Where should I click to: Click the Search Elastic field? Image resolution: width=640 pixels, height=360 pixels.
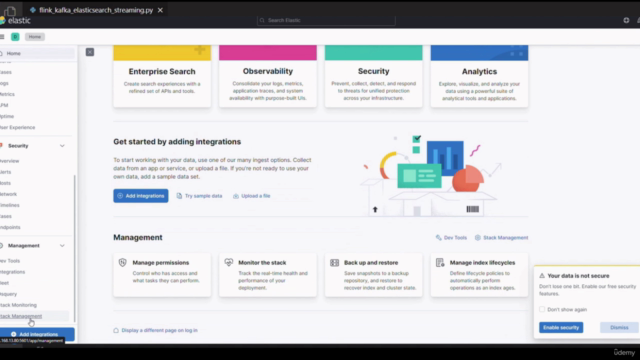326,20
